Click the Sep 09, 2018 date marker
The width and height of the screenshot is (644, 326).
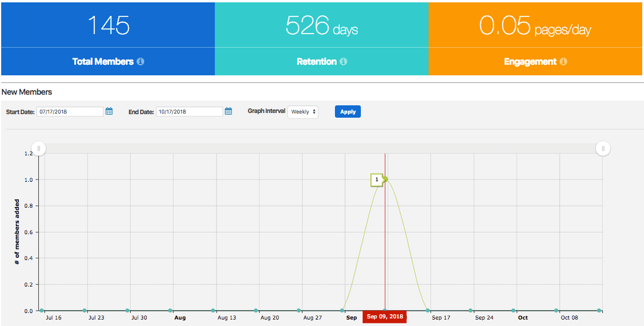(x=384, y=317)
